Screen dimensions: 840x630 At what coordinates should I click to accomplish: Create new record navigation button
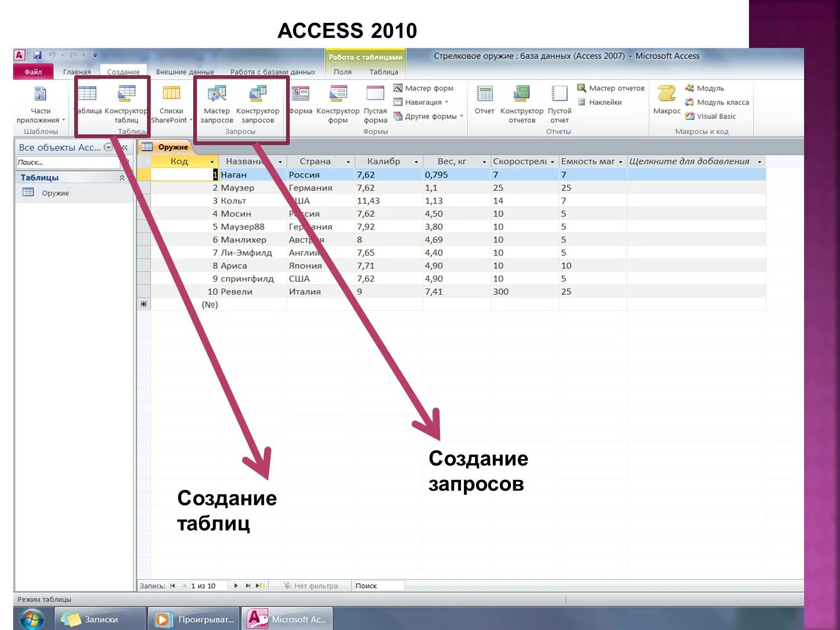pyautogui.click(x=260, y=586)
